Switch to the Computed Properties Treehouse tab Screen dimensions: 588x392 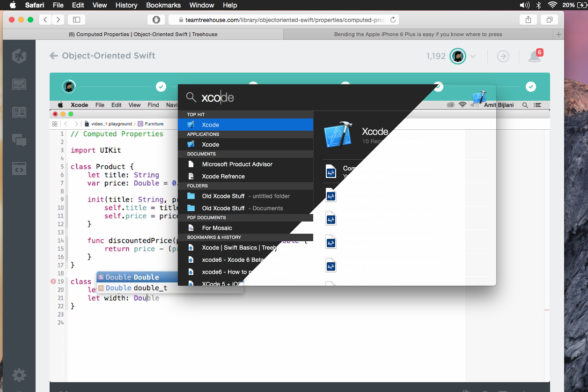point(143,34)
